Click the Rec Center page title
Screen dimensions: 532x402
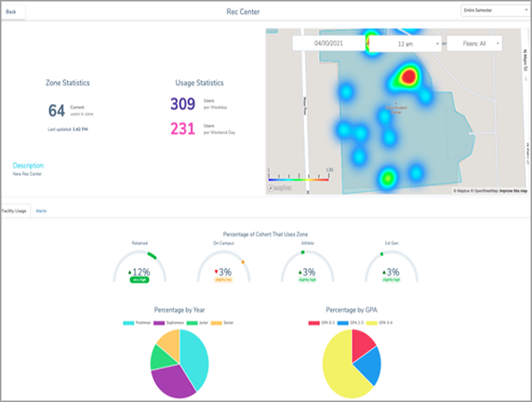[243, 12]
